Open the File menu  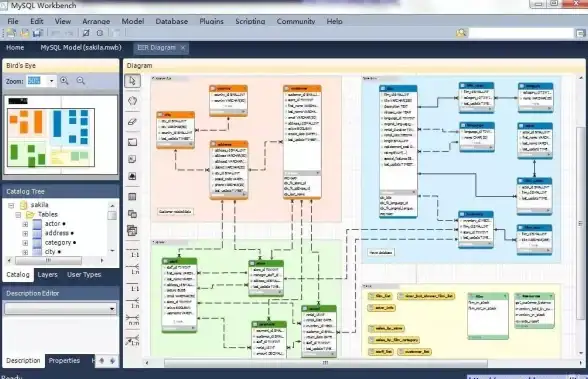point(13,21)
